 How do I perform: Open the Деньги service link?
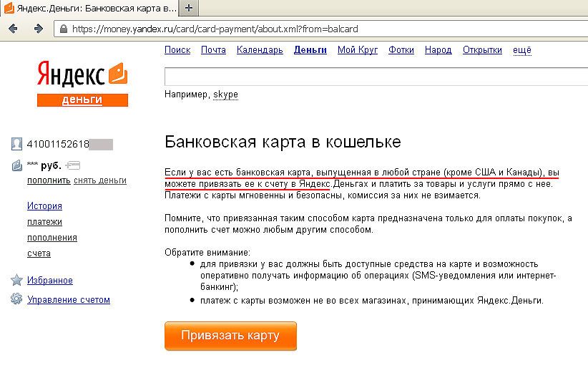point(310,50)
